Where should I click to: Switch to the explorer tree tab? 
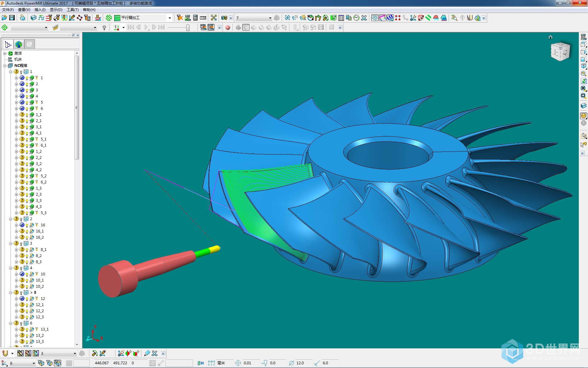[x=8, y=44]
